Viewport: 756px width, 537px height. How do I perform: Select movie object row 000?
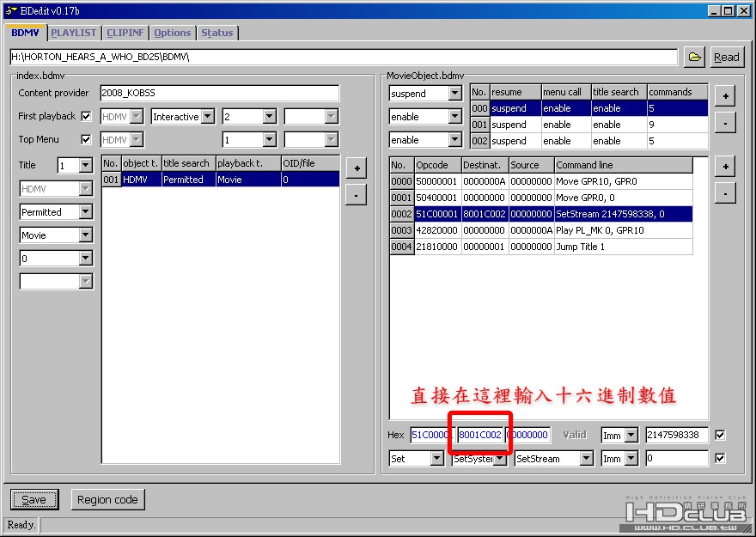[589, 108]
